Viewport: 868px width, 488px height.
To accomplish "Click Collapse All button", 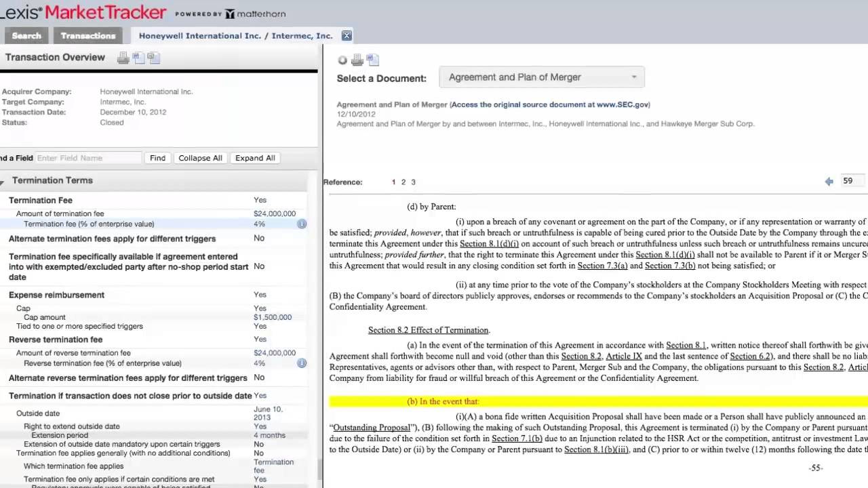I will [x=200, y=158].
